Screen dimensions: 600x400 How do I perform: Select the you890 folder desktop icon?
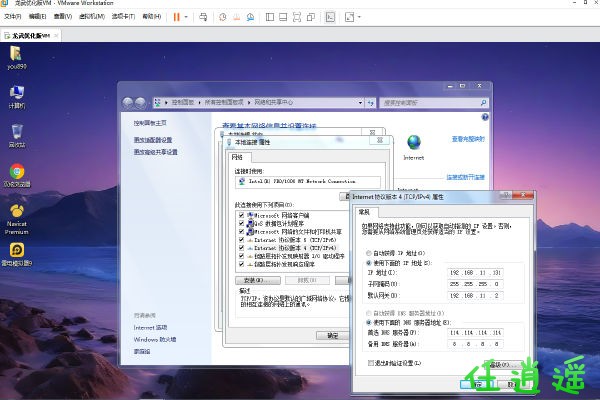point(16,57)
